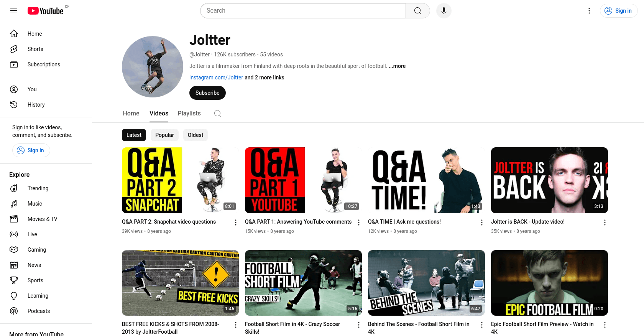Open the top-right settings menu
Screen dimensions: 644x336
pyautogui.click(x=589, y=11)
